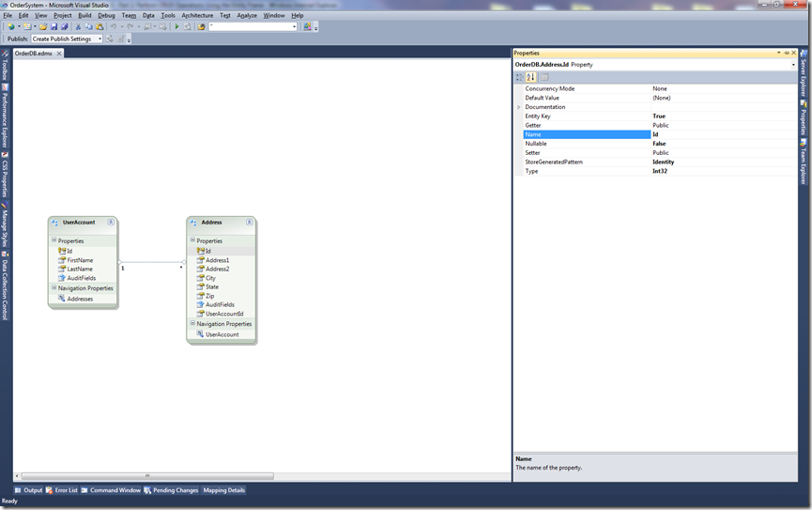Click the Paste clipboard icon
This screenshot has width=812, height=510.
coord(100,26)
